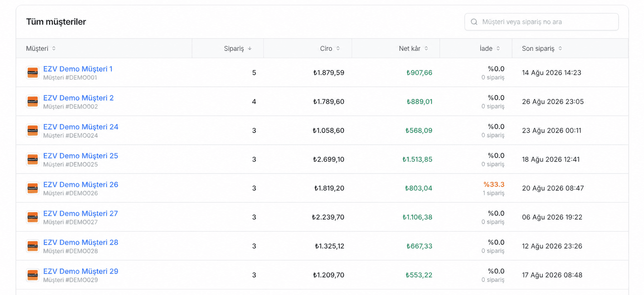Open EZV Demo Müşteri 1 link
Image resolution: width=644 pixels, height=295 pixels.
[x=78, y=69]
